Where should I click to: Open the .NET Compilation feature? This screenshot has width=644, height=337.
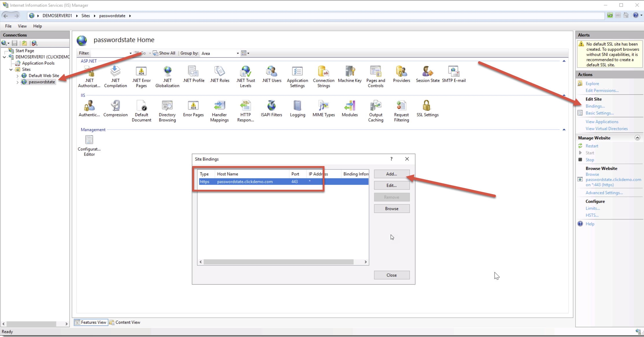click(115, 77)
